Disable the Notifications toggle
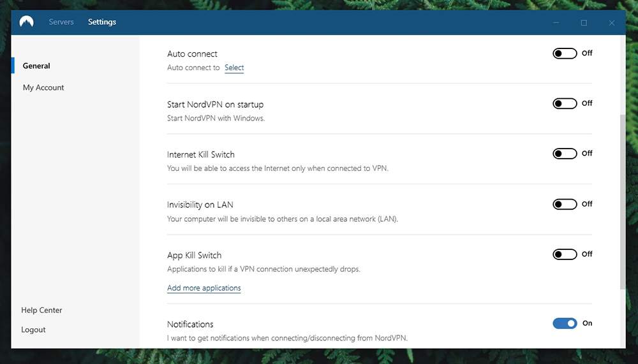 coord(565,323)
